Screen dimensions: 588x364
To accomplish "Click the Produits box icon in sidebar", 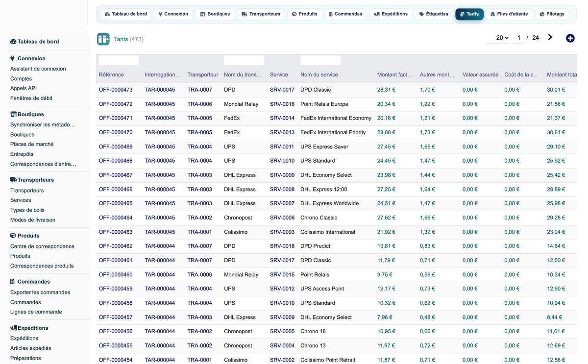I will coord(13,236).
